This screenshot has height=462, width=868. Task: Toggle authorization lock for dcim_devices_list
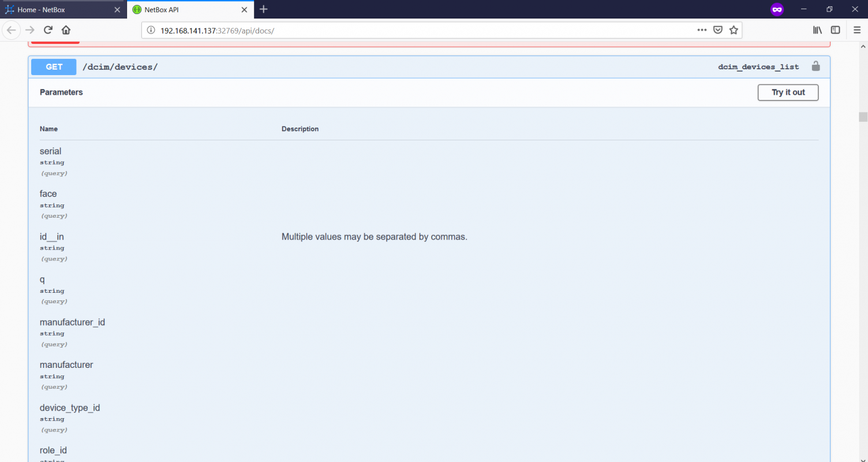point(815,66)
